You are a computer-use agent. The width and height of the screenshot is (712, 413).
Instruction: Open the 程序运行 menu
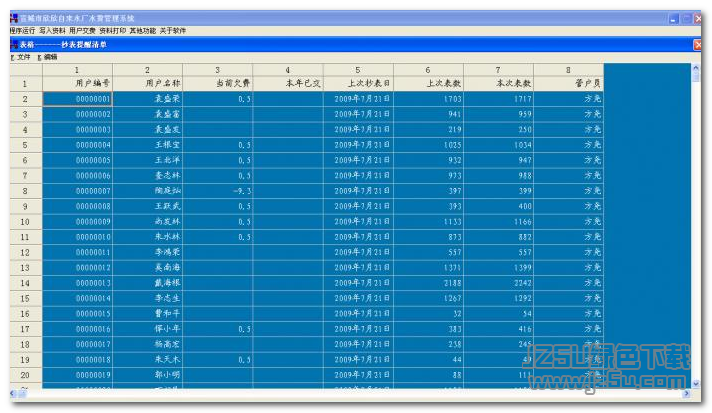[22, 31]
